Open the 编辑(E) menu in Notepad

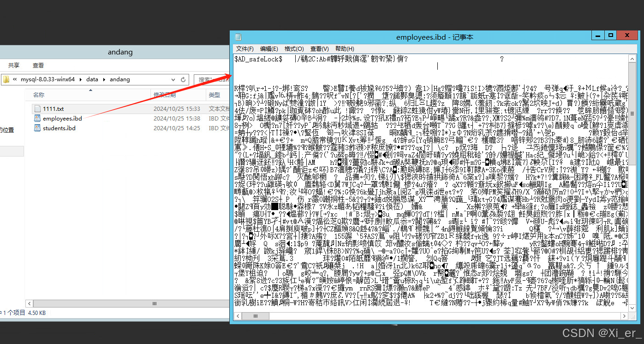click(269, 48)
